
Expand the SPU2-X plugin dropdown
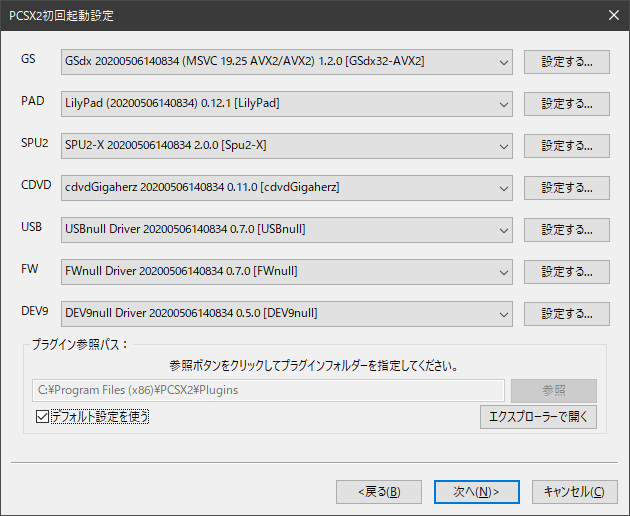[286, 146]
